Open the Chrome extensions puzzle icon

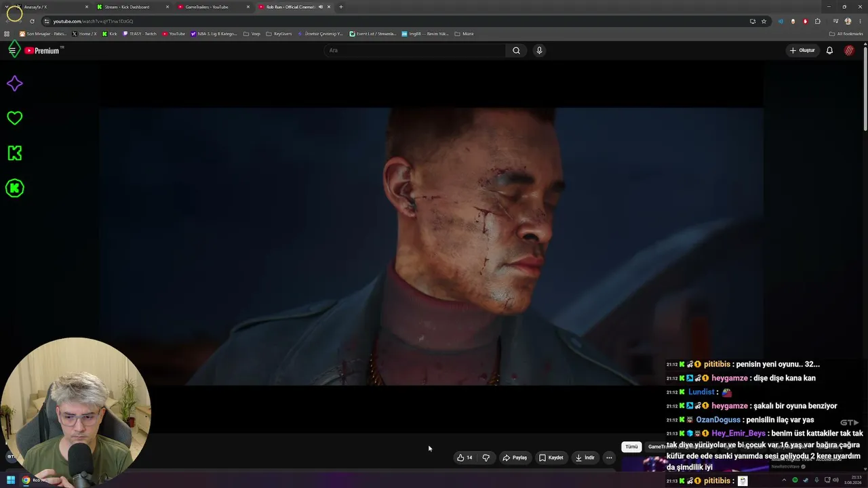click(x=818, y=21)
